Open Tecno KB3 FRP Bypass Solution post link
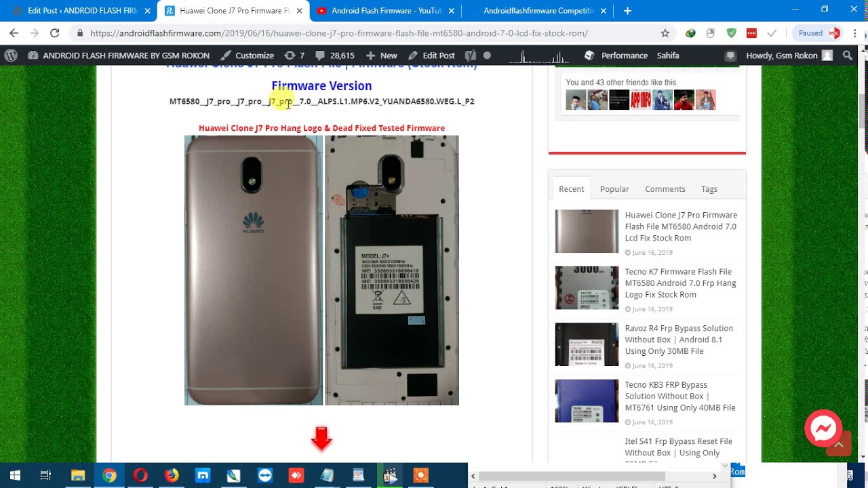868x488 pixels. click(680, 396)
